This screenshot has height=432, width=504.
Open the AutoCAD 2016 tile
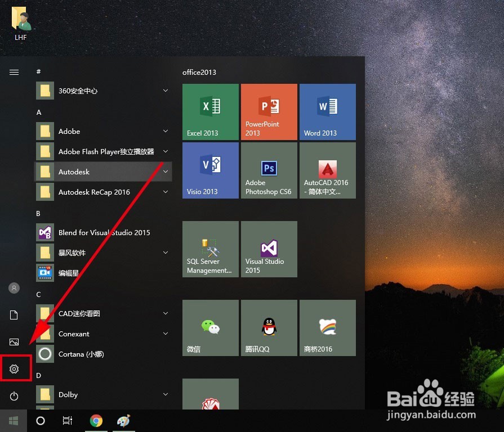(328, 170)
